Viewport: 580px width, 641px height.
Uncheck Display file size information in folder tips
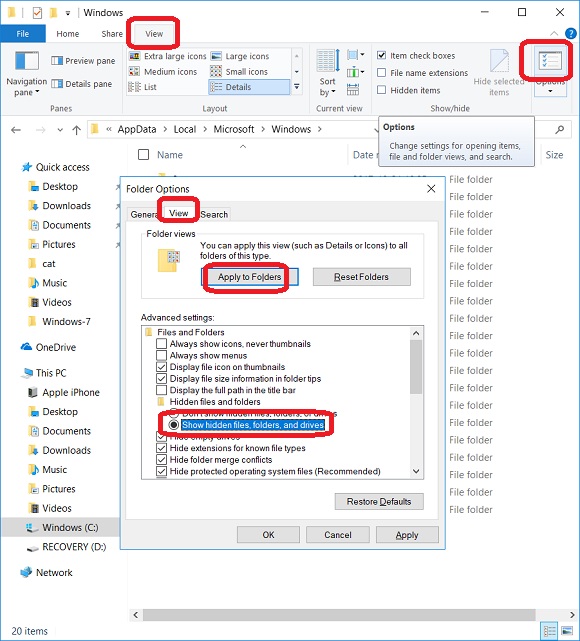point(161,379)
